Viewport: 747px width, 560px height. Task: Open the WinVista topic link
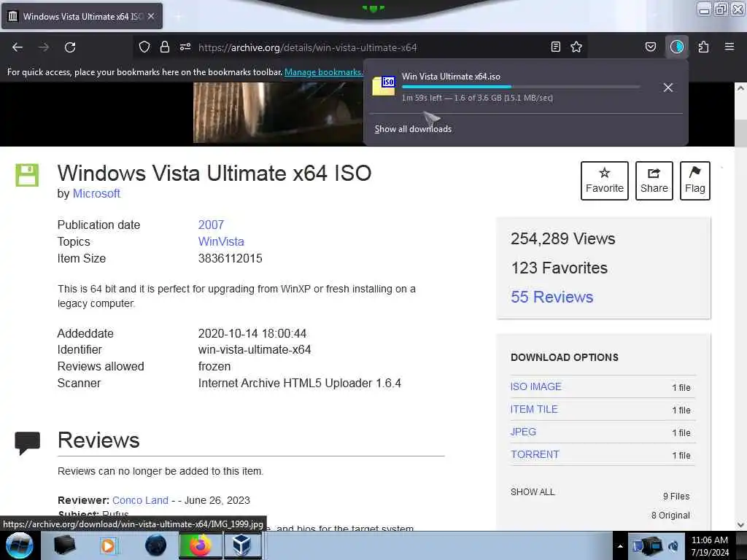(221, 241)
